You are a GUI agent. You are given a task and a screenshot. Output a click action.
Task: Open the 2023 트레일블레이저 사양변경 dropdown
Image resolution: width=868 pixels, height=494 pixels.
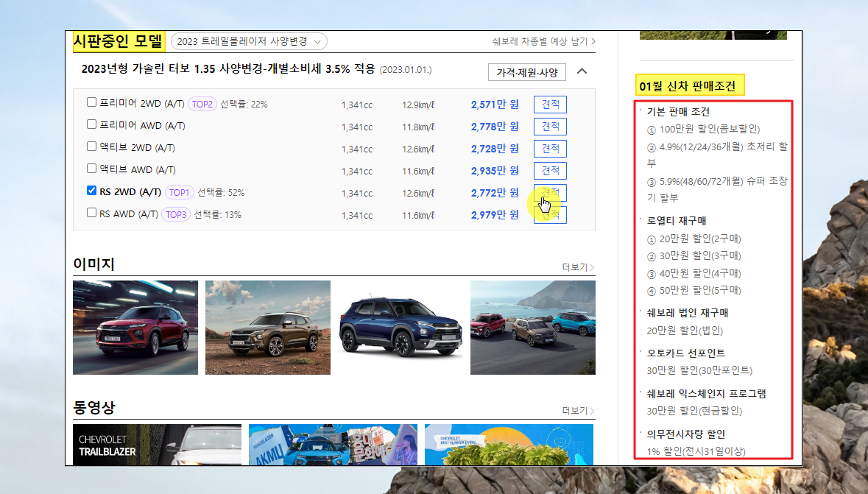249,41
